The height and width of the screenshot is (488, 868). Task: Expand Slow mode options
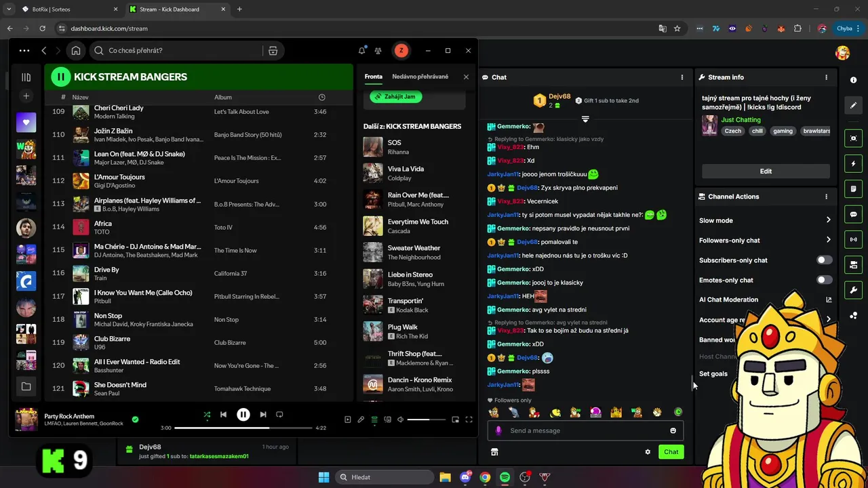point(828,220)
